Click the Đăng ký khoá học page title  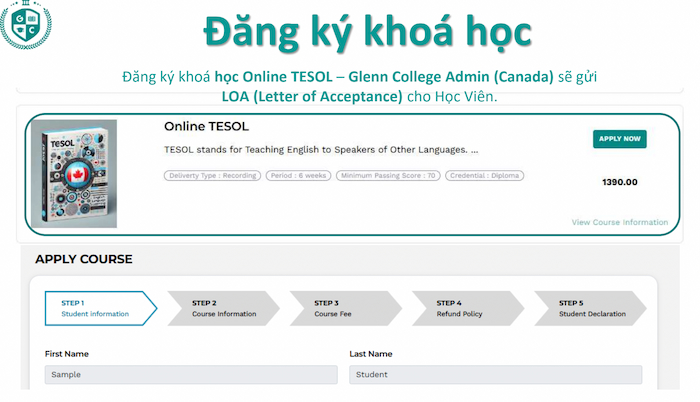click(x=366, y=32)
